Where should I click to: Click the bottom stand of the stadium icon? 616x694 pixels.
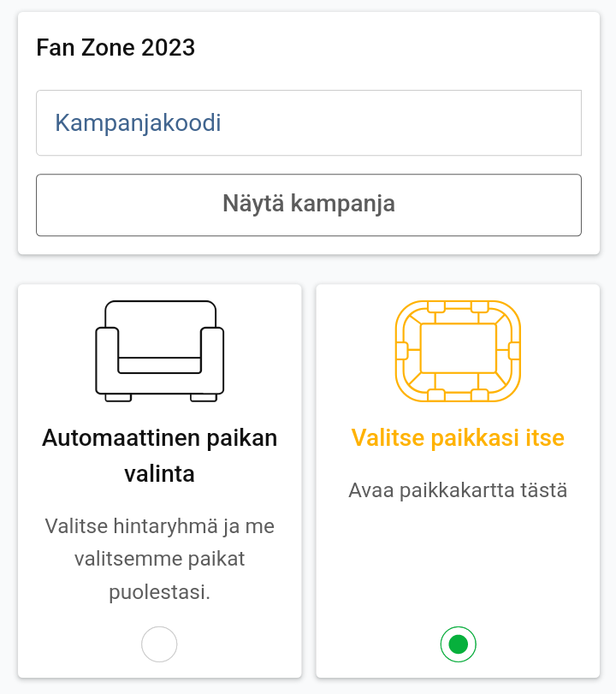click(x=458, y=388)
